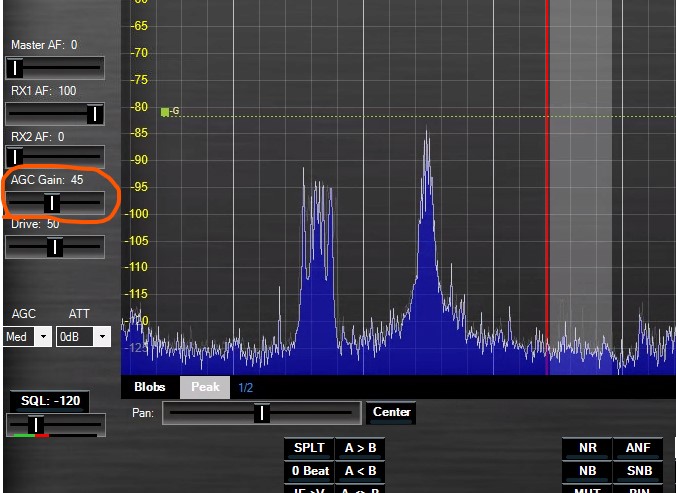The height and width of the screenshot is (493, 676).
Task: Toggle the Blobs display option
Action: pyautogui.click(x=150, y=387)
